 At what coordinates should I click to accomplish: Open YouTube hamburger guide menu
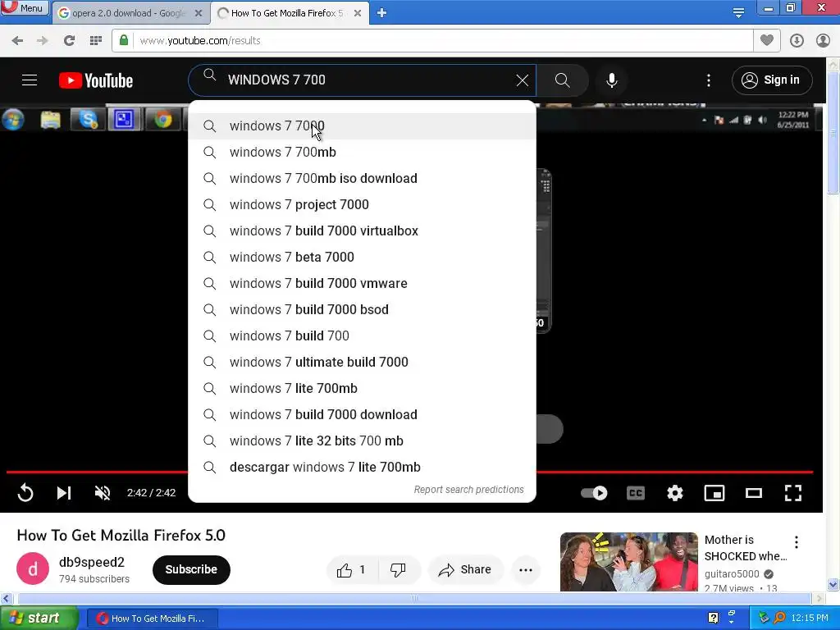30,80
